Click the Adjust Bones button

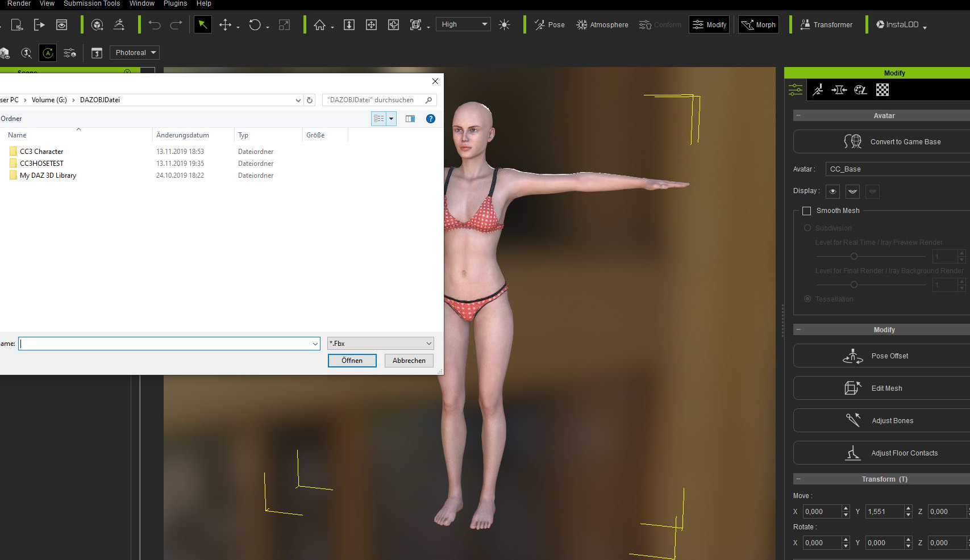881,421
